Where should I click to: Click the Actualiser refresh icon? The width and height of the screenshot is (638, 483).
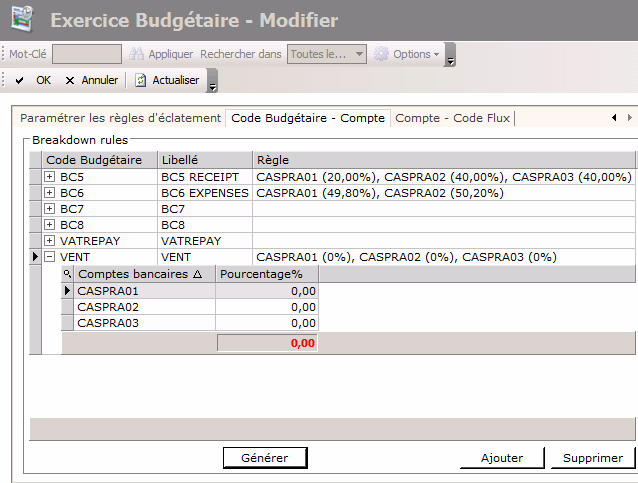coord(142,80)
